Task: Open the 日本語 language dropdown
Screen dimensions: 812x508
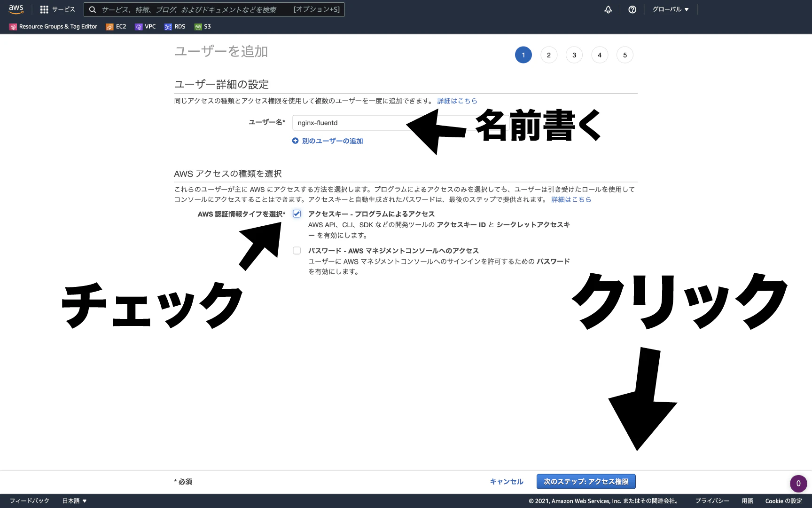Action: (x=75, y=501)
